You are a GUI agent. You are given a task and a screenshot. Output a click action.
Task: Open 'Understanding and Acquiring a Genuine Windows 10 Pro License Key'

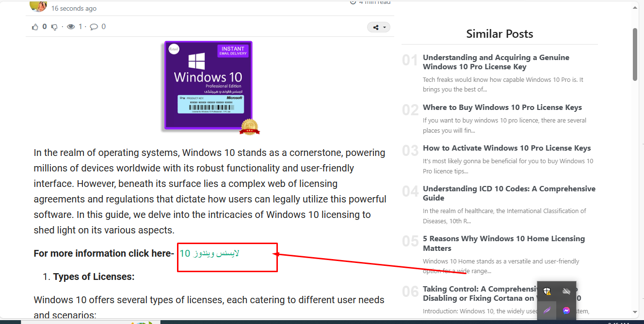tap(496, 62)
